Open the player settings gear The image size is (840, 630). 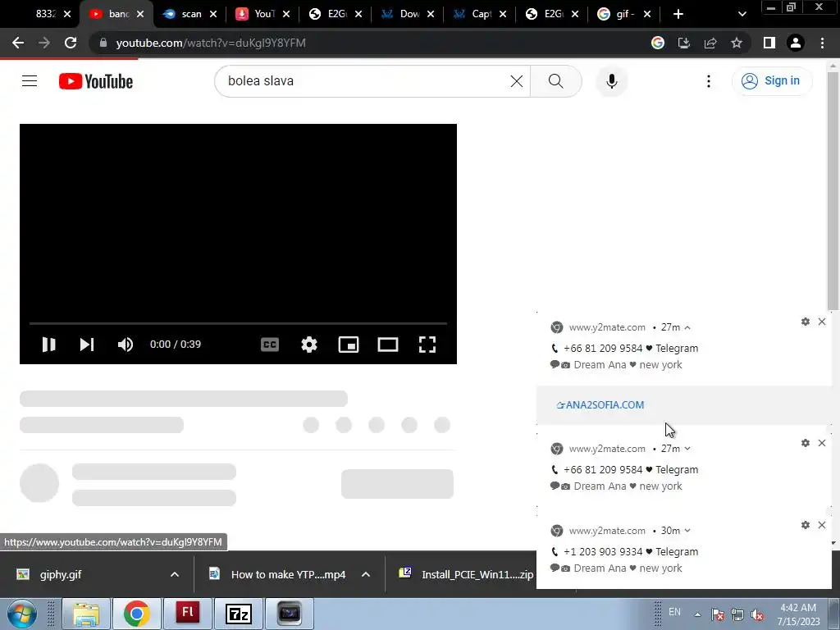[x=309, y=345]
